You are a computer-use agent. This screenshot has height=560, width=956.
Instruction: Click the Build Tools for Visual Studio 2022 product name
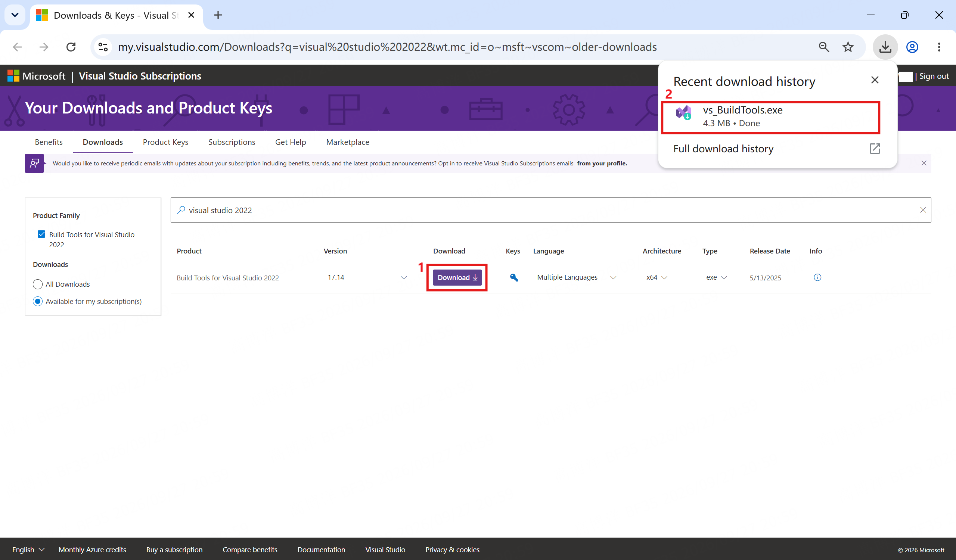pos(228,278)
